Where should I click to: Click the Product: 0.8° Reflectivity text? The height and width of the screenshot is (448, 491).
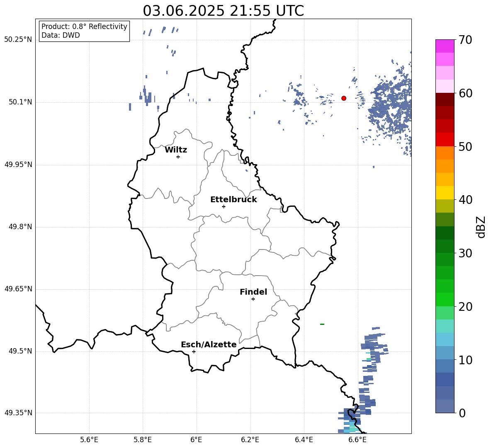tap(84, 27)
